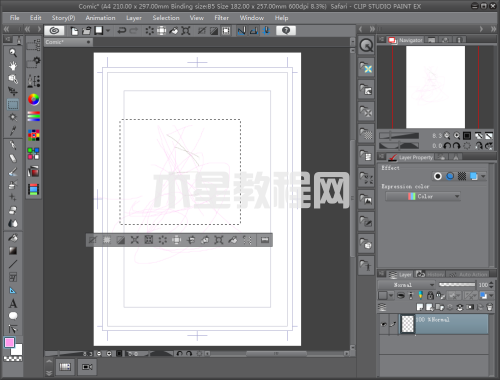Image resolution: width=500 pixels, height=380 pixels.
Task: Click the Clip Studio spiral icon
Action: tap(54, 31)
